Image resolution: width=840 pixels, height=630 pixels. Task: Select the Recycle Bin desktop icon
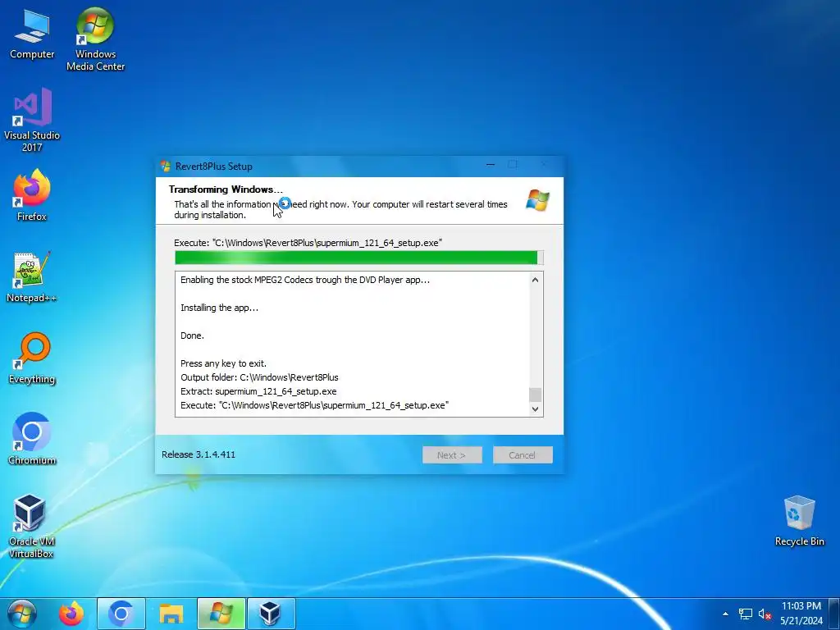(799, 521)
